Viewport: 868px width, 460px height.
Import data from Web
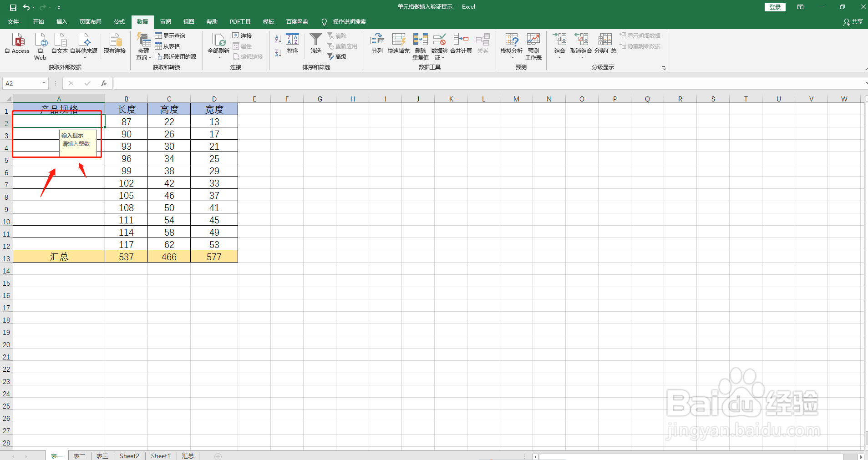[x=40, y=46]
